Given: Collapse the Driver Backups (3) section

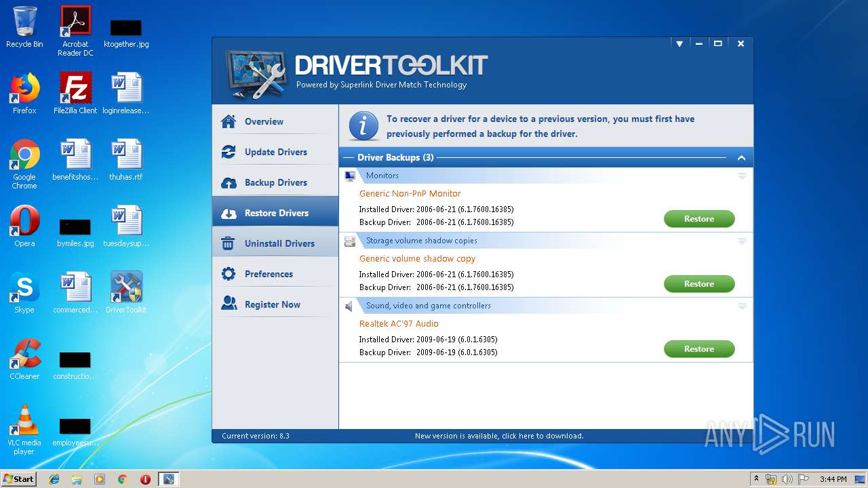Looking at the screenshot, I should coord(741,158).
